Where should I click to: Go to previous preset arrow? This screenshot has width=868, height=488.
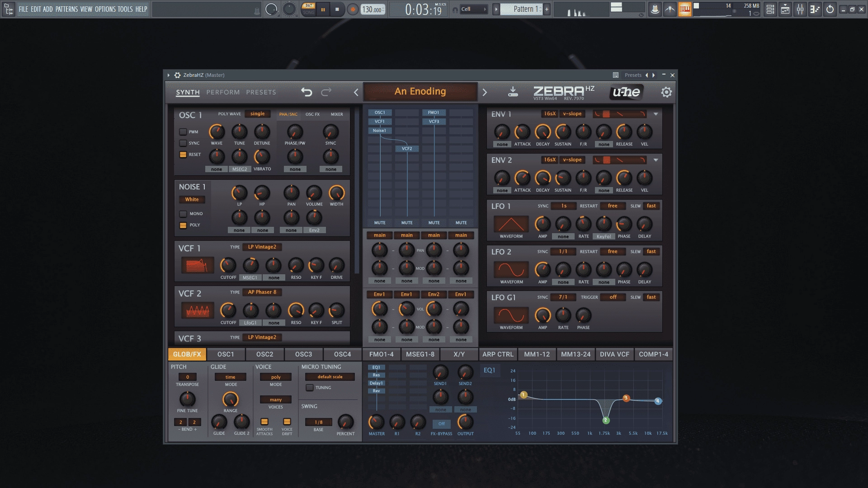tap(356, 92)
